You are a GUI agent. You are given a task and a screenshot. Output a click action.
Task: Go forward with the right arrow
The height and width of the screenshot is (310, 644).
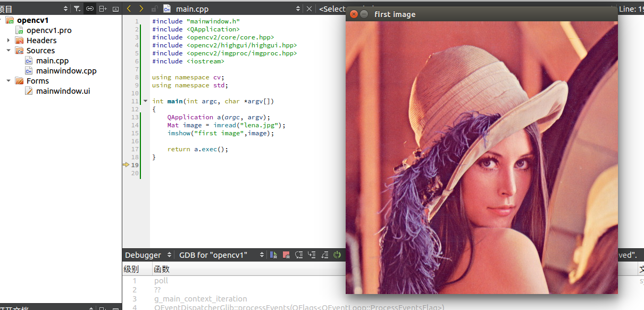coord(141,9)
